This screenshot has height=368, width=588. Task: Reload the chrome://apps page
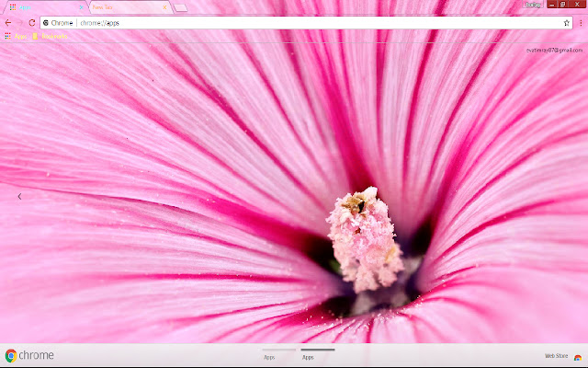click(32, 23)
